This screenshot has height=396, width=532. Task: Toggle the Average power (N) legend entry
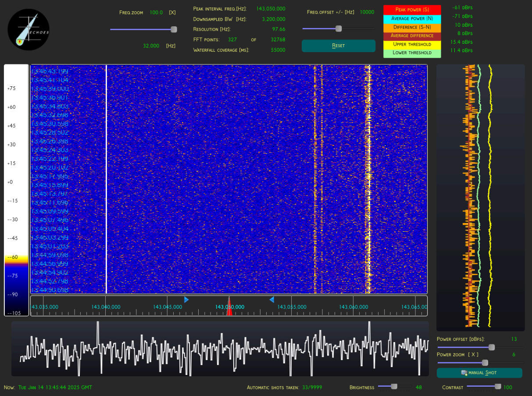point(412,18)
